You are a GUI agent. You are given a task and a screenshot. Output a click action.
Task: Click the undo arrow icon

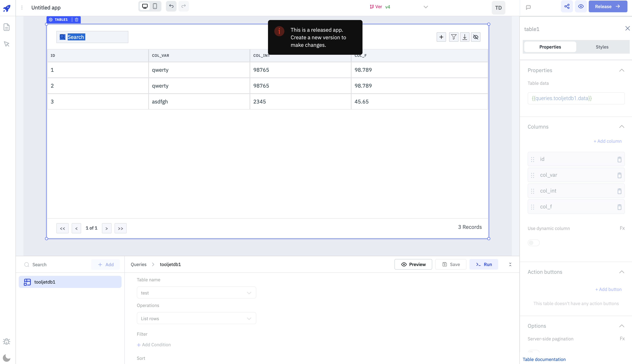pyautogui.click(x=171, y=6)
